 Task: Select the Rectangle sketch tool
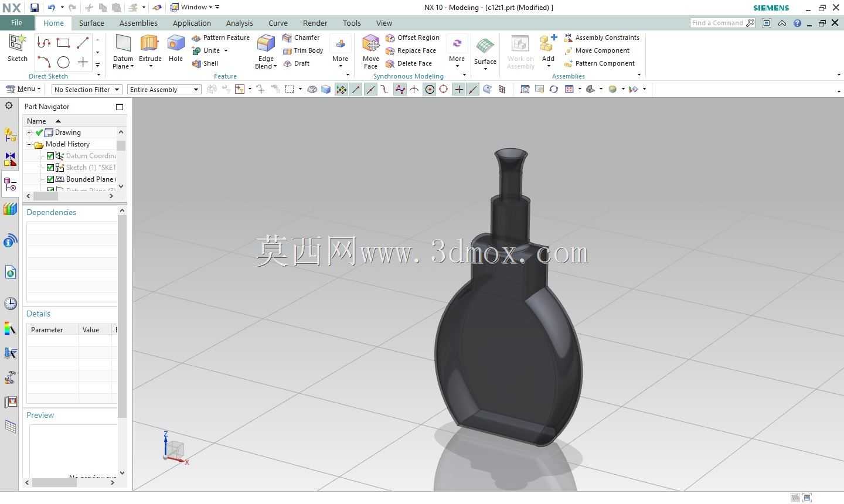coord(63,43)
